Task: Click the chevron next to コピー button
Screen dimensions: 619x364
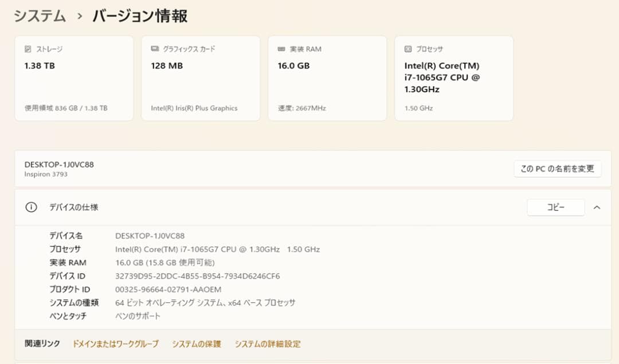Action: click(x=596, y=208)
